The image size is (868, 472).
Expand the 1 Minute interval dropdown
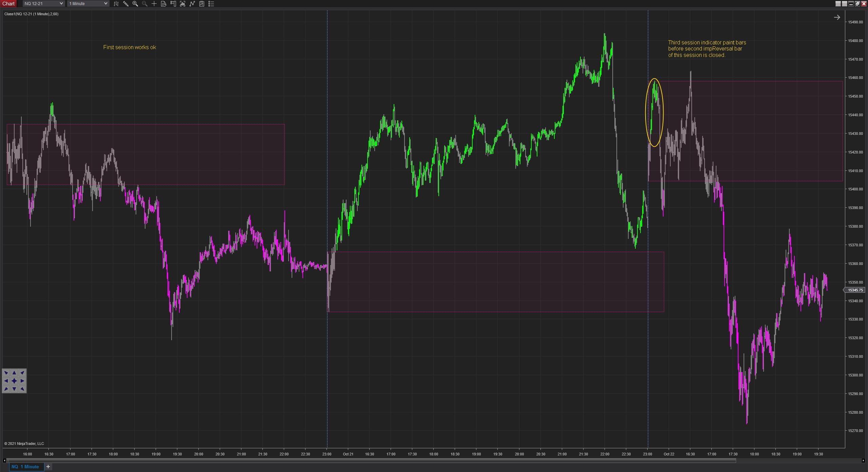pyautogui.click(x=105, y=4)
